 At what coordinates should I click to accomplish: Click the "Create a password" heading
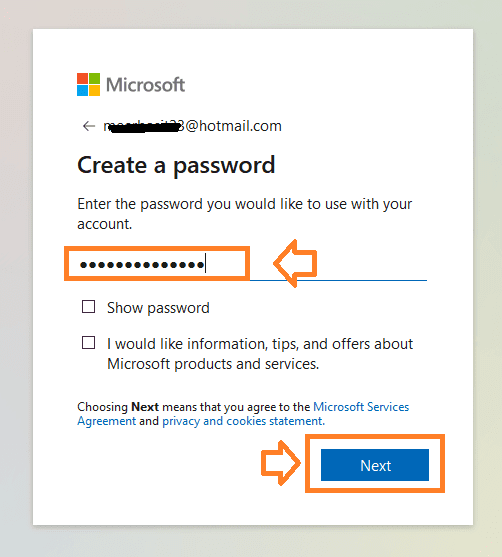tap(176, 166)
